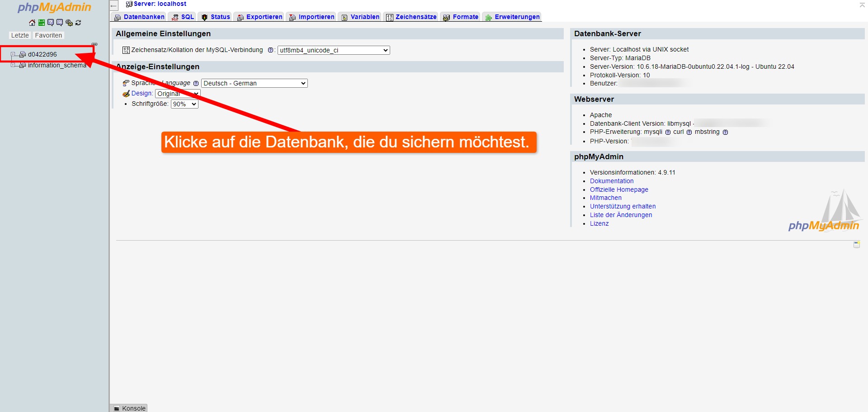Go to the Importieren tab

[x=311, y=17]
